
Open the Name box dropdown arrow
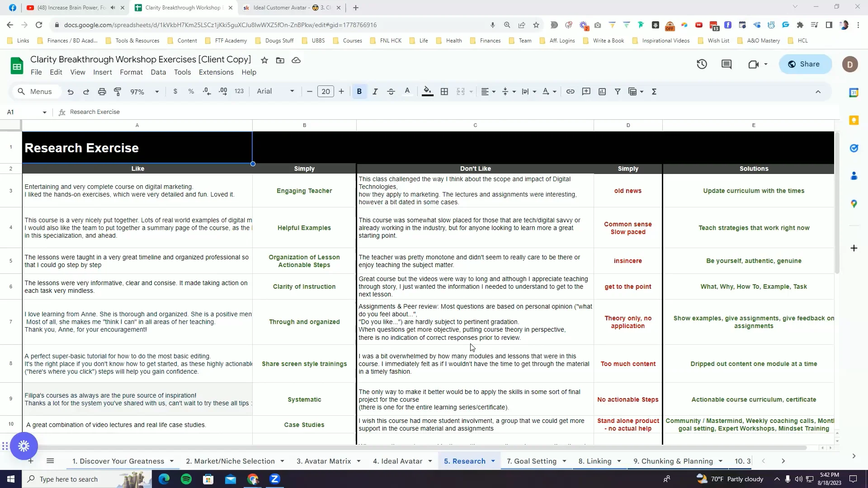coord(44,112)
